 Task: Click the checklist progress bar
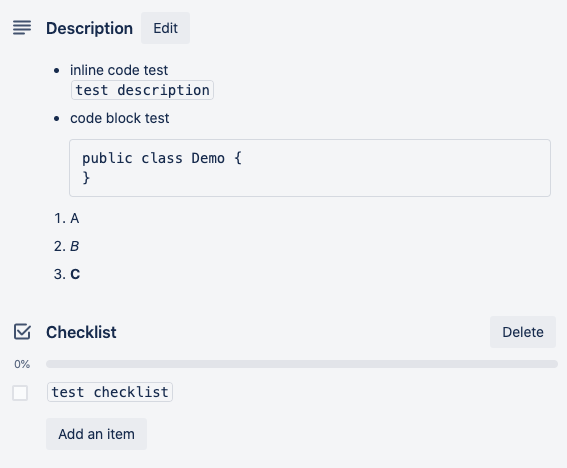pyautogui.click(x=302, y=364)
